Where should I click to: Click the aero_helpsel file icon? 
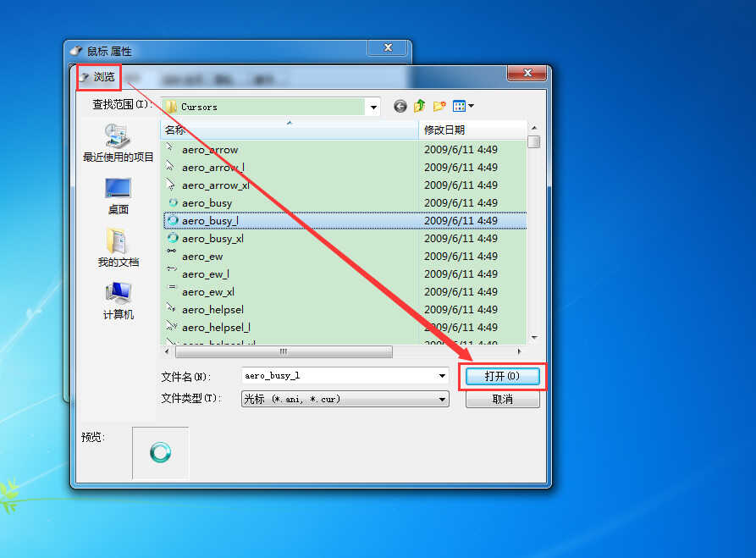[x=171, y=307]
